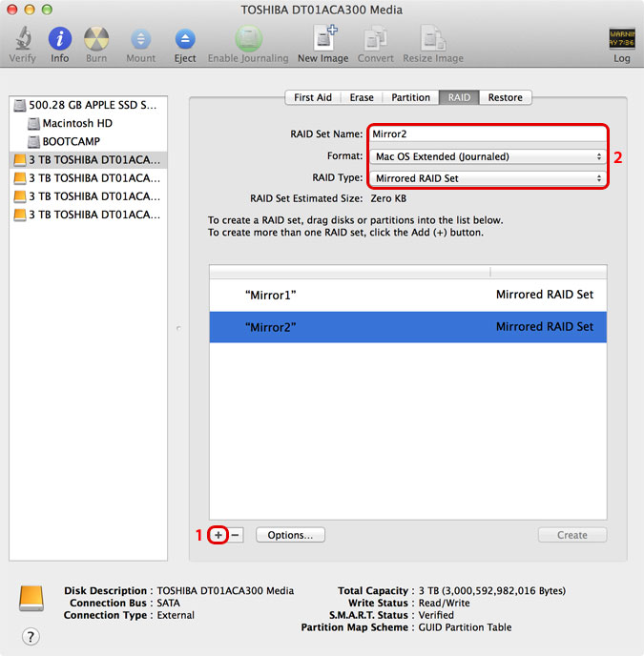644x656 pixels.
Task: Eject the selected disk
Action: tap(185, 39)
